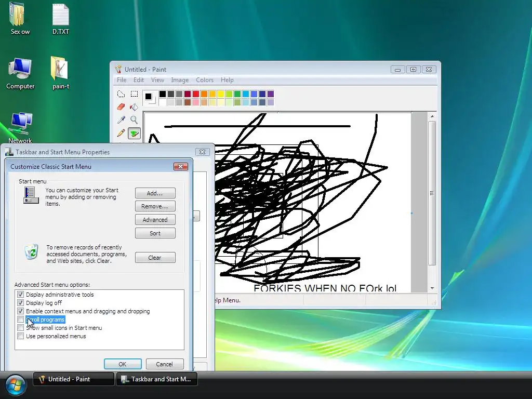The height and width of the screenshot is (399, 532).
Task: Check the Scroll programs checkbox
Action: [20, 320]
